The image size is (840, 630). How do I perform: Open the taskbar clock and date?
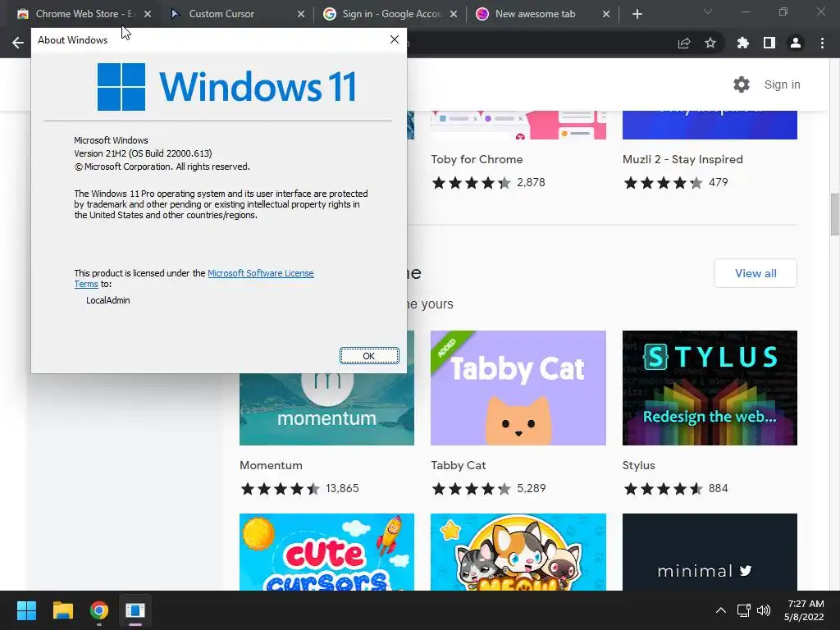click(x=804, y=610)
